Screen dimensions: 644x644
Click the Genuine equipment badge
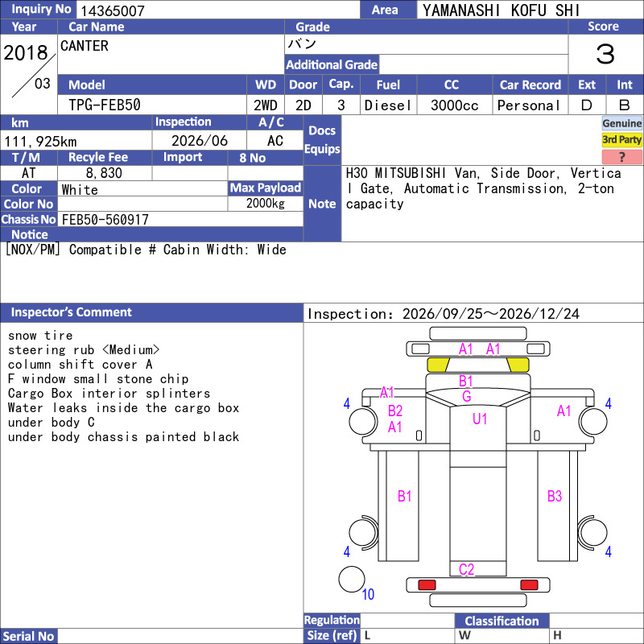pyautogui.click(x=621, y=123)
